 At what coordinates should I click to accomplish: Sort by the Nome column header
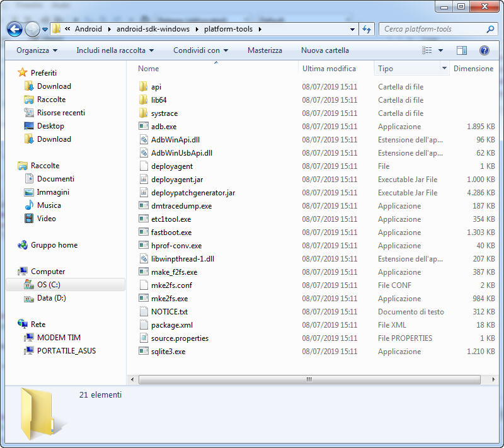pyautogui.click(x=149, y=69)
